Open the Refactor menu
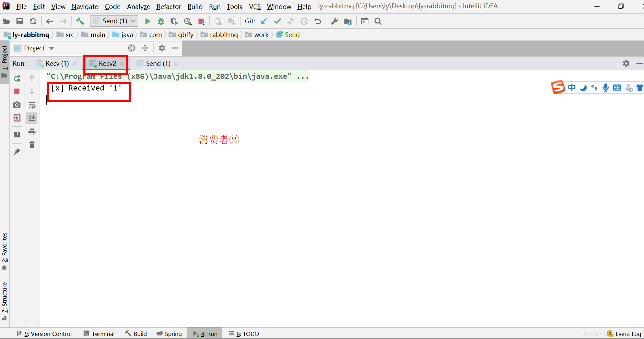 [168, 7]
